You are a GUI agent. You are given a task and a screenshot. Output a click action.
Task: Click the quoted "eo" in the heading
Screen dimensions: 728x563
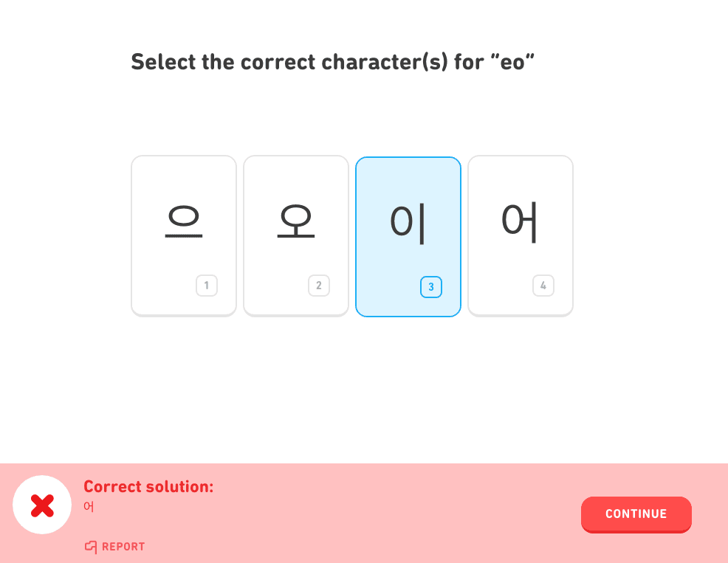512,62
